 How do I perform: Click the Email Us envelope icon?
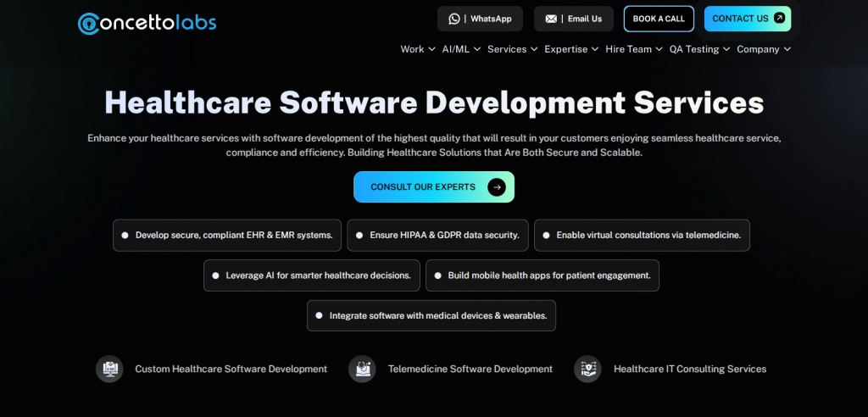tap(551, 19)
